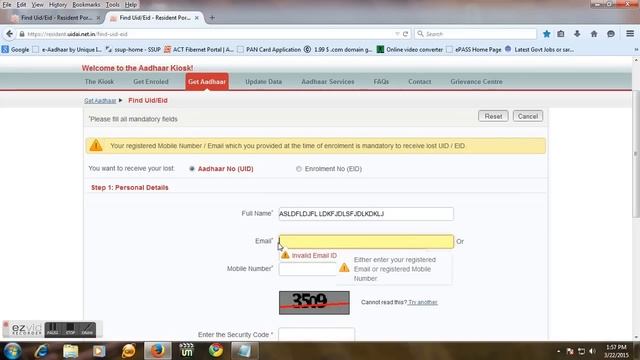Open the Google bookmark
The height and width of the screenshot is (360, 640).
[x=15, y=49]
